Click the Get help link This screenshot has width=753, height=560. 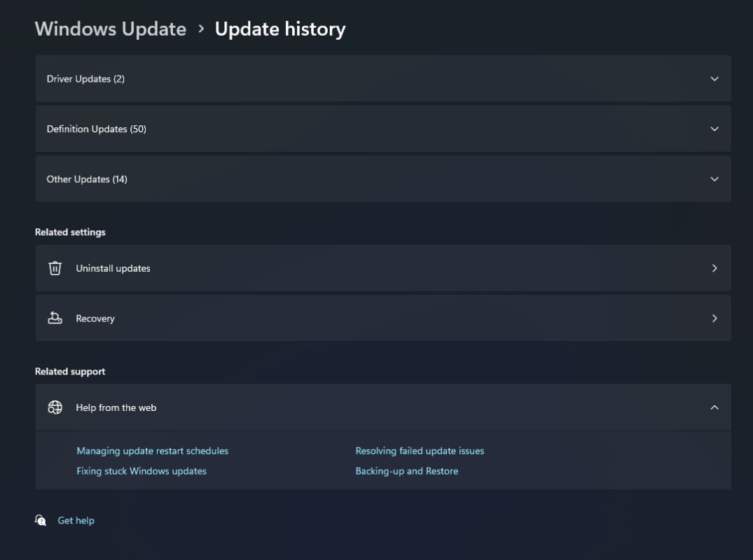(x=76, y=520)
